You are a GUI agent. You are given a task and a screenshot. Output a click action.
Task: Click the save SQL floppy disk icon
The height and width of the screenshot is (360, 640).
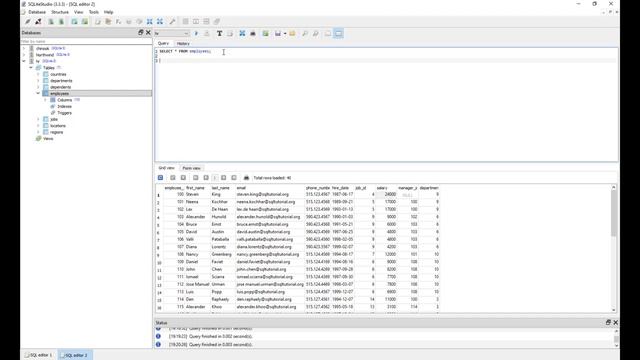[278, 33]
